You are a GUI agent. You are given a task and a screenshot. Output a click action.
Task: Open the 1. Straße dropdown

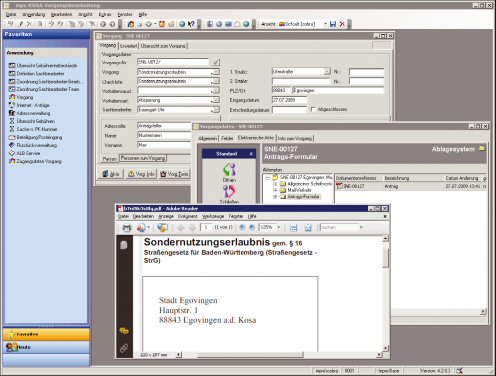coord(327,71)
